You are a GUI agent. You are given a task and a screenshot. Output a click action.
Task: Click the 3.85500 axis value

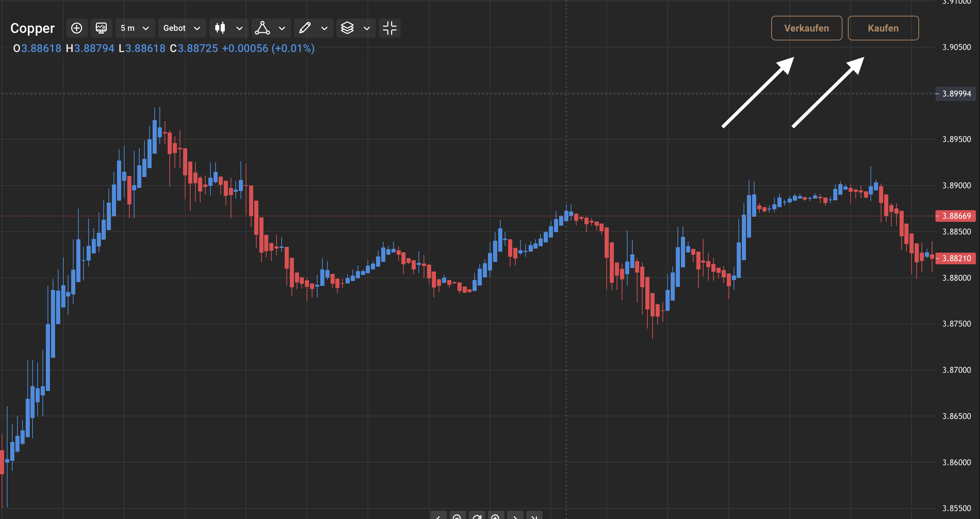956,508
